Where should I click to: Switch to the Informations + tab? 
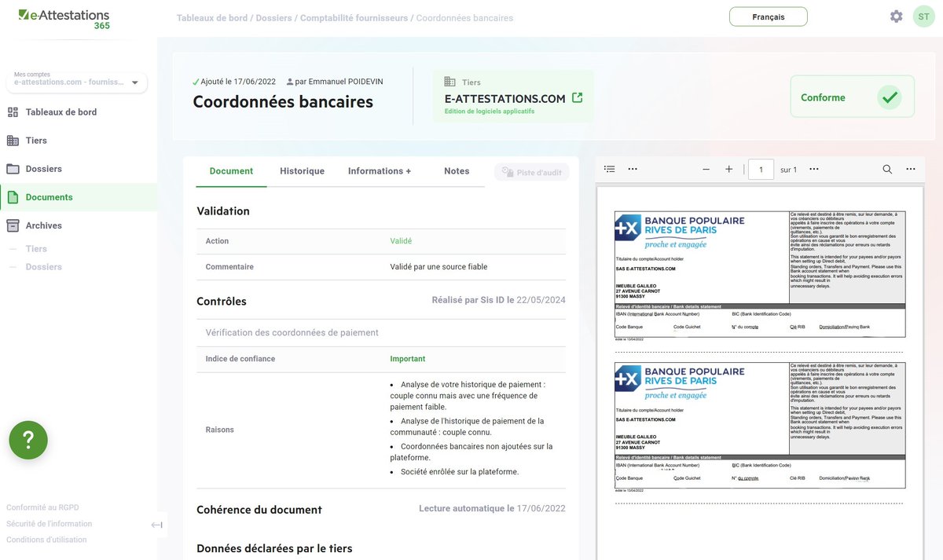(x=380, y=171)
